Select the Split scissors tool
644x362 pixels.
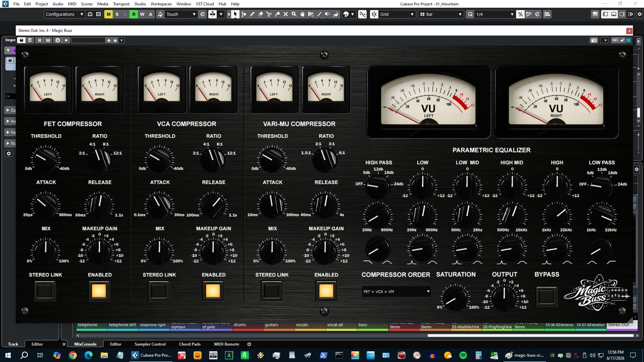(x=269, y=14)
